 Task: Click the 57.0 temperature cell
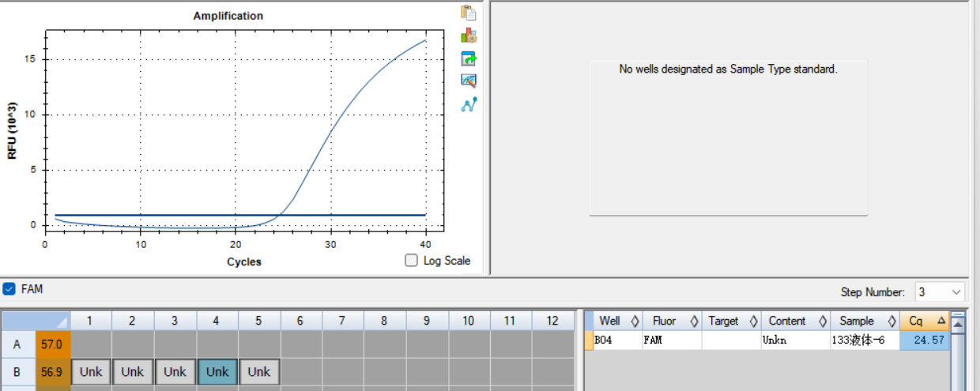(x=52, y=344)
